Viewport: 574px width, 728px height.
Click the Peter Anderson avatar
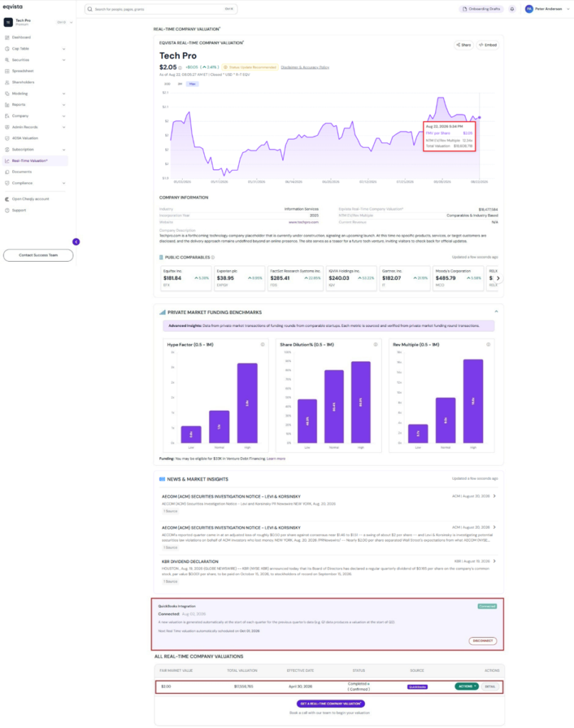coord(529,9)
